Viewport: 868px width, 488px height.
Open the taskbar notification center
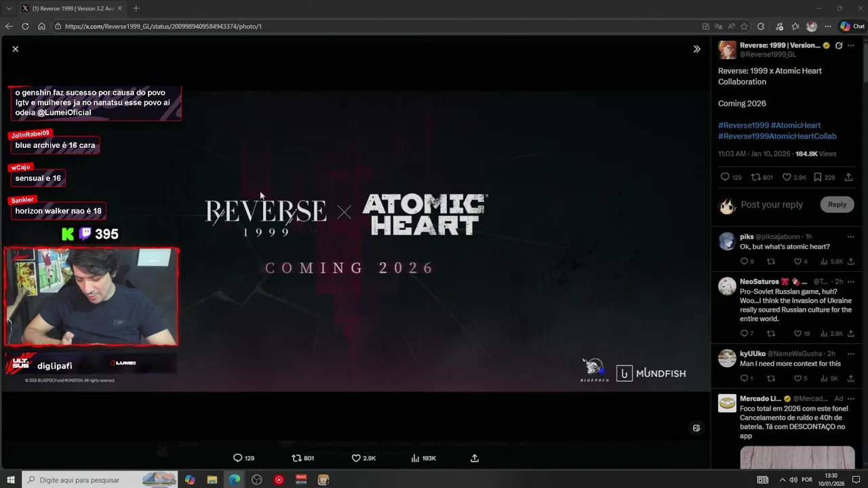click(x=856, y=480)
